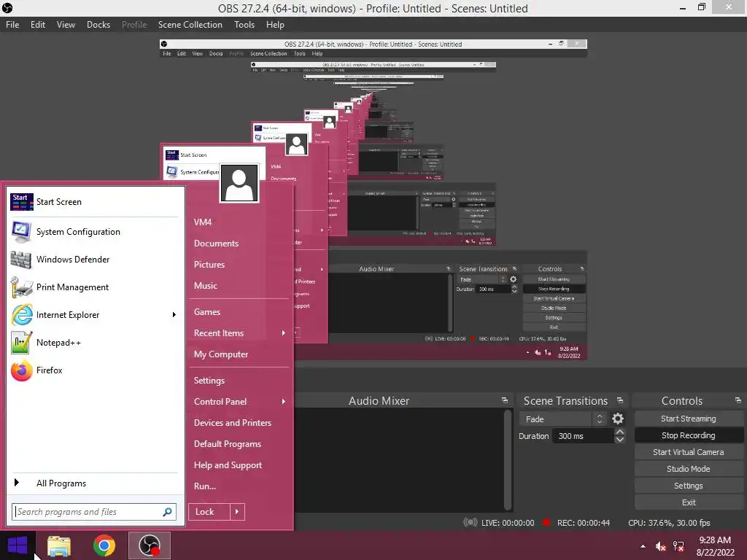Viewport: 747px width, 560px height.
Task: Click the Lock button
Action: (209, 512)
